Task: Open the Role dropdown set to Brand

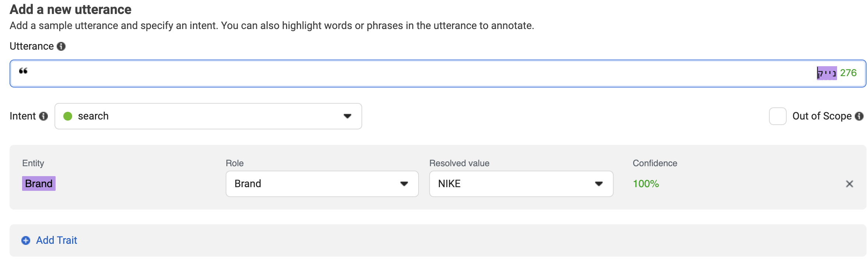Action: [322, 184]
